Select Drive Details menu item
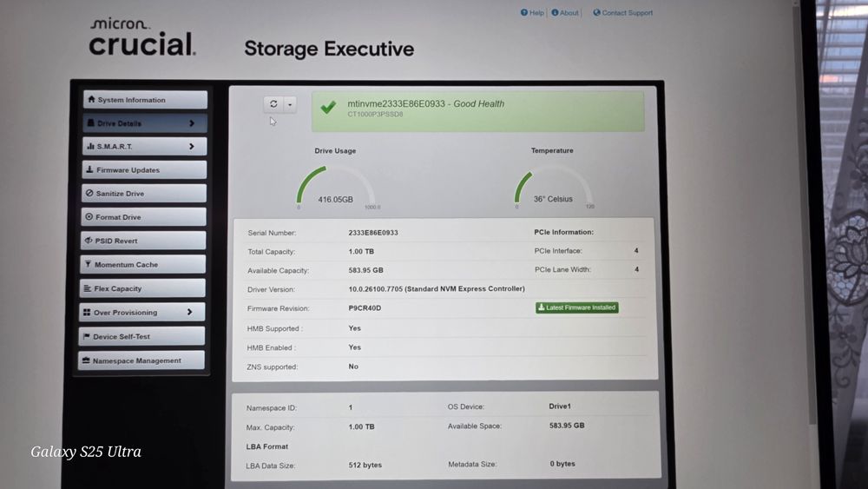Screen dimensions: 868x489 [144, 123]
